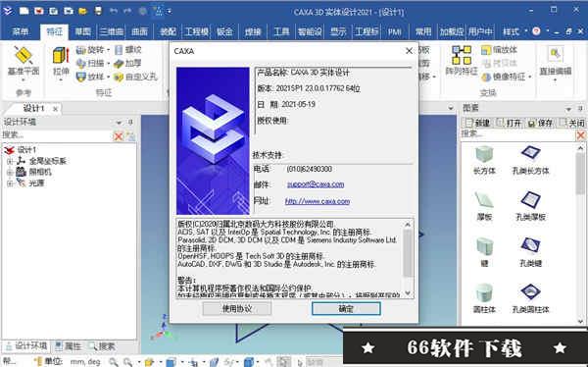Open the http://www.caxa.com website link
Image resolution: width=588 pixels, height=367 pixels.
(x=318, y=201)
